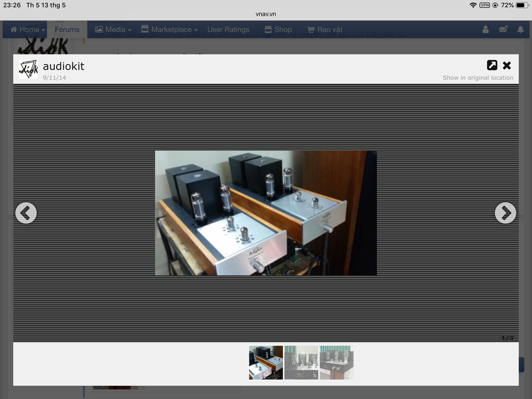
Task: Open alerts bell icon
Action: tap(520, 29)
